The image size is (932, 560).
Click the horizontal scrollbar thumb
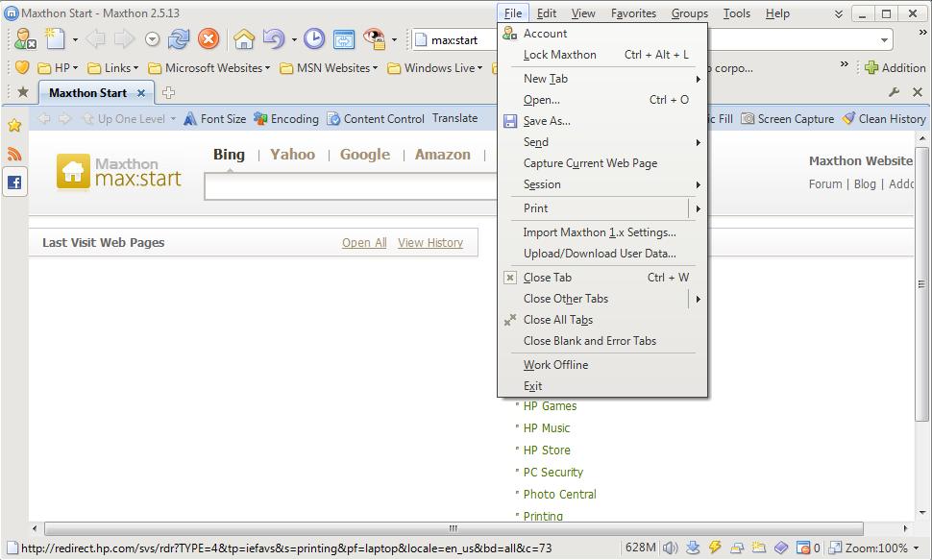pyautogui.click(x=453, y=528)
